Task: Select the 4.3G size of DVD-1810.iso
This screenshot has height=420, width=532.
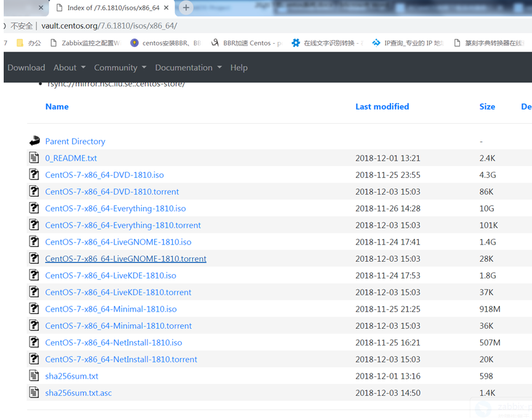Action: [488, 175]
